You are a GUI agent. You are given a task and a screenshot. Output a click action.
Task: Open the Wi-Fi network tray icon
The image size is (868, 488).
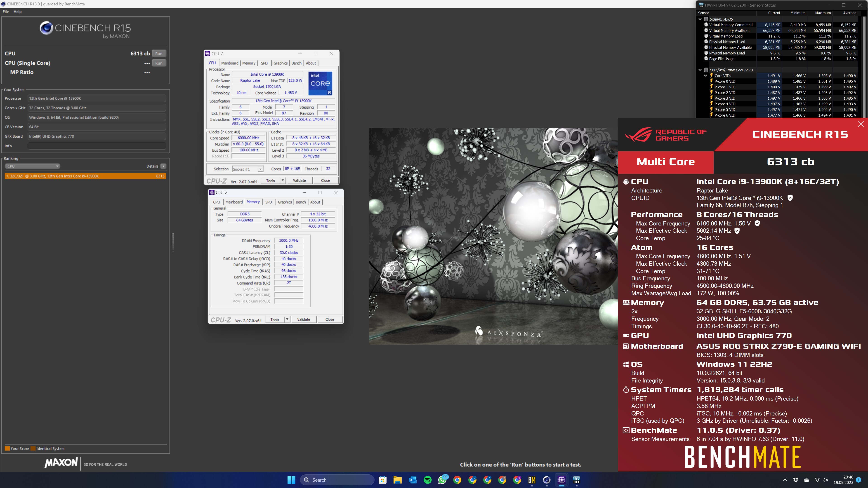click(x=817, y=480)
